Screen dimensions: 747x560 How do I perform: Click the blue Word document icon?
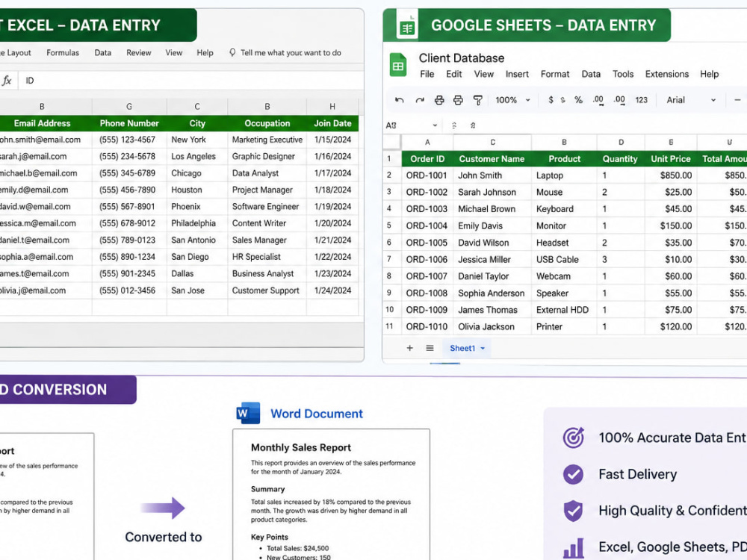coord(248,414)
